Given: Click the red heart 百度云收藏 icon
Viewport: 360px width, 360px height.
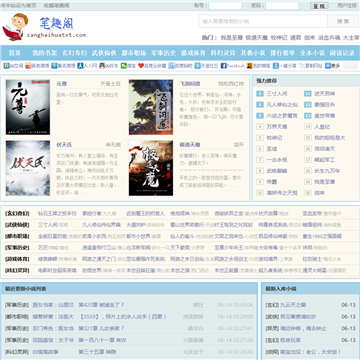Looking at the screenshot, I should point(141,66).
